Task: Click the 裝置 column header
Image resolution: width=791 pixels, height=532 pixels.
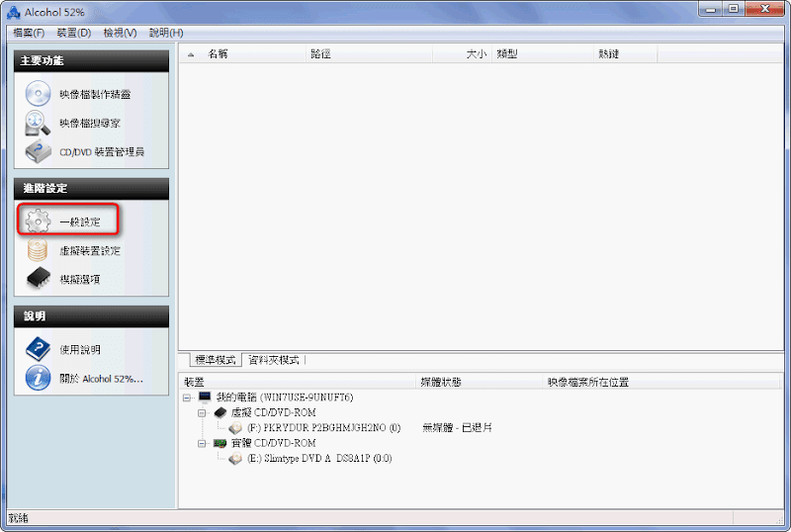Action: [299, 382]
